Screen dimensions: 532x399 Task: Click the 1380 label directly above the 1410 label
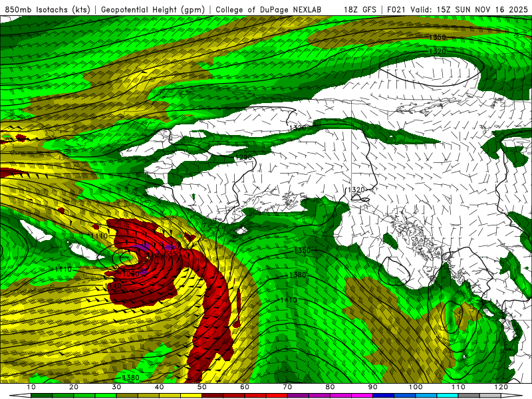click(297, 275)
